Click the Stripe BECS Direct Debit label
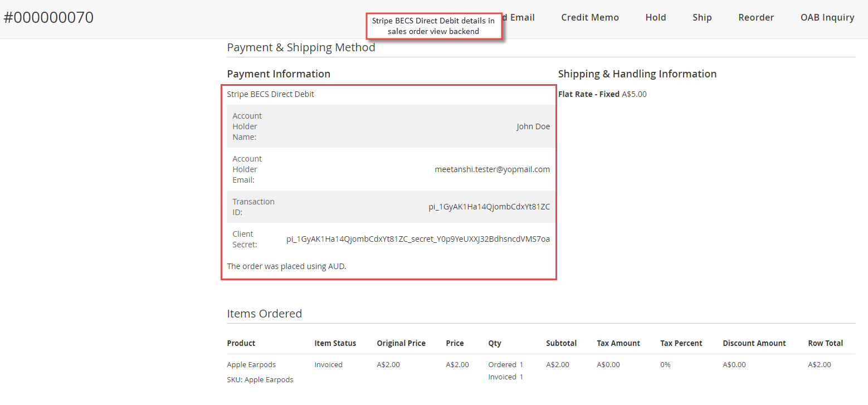Screen dimensions: 868x405 [271, 94]
